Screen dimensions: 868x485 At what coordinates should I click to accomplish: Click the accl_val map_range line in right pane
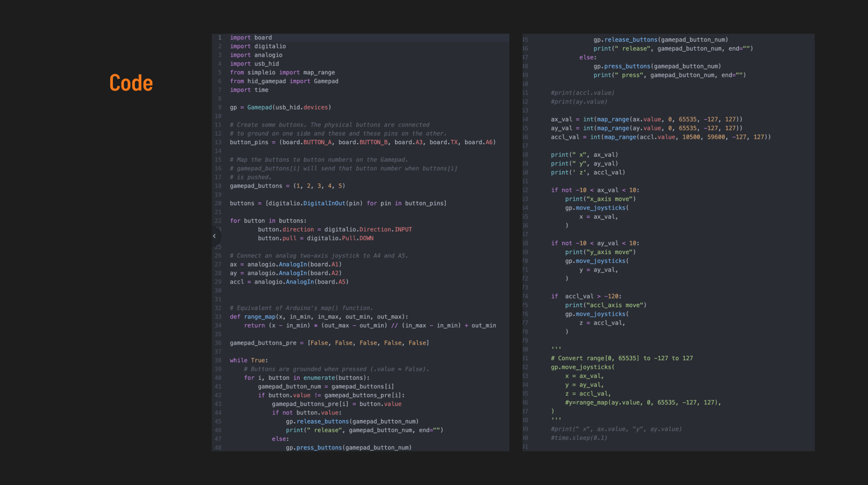tap(660, 137)
